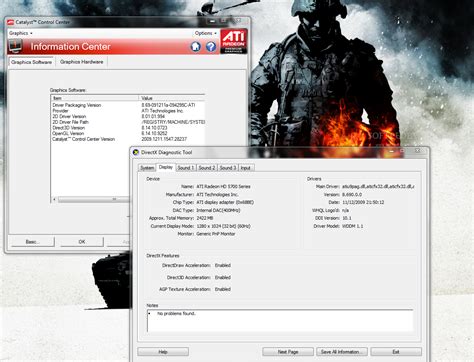Minimize the DirectX Diagnostic Tool window

[391, 151]
